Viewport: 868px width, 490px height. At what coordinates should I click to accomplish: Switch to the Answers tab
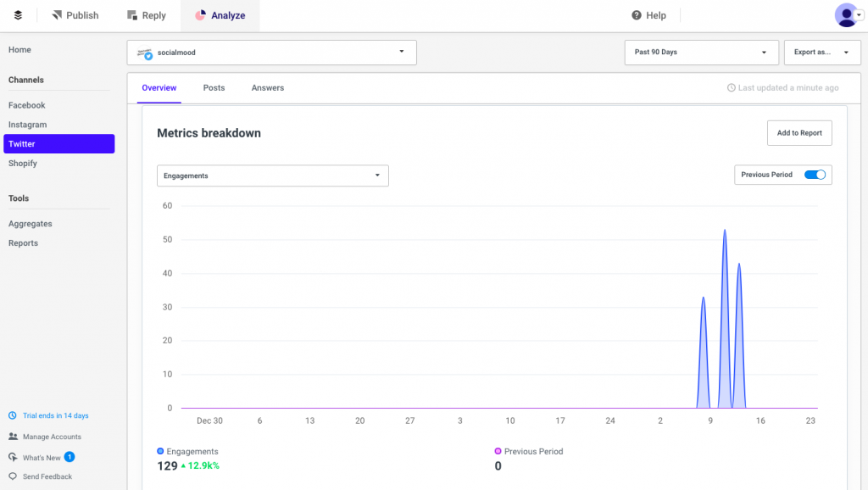click(x=267, y=87)
